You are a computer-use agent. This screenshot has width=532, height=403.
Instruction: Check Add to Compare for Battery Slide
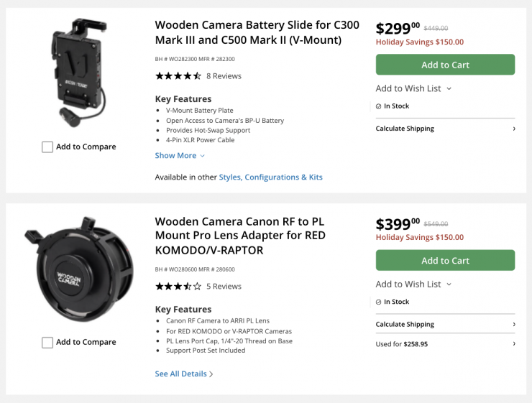pos(47,147)
